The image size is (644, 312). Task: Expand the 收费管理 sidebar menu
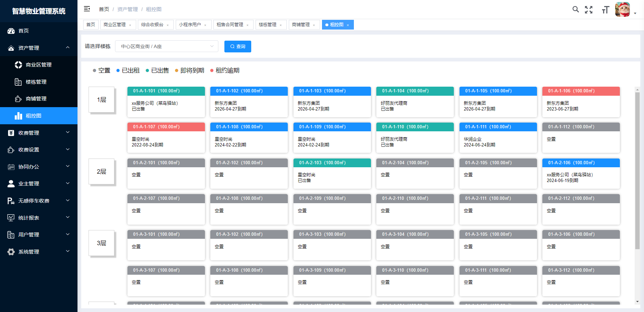[x=68, y=133]
